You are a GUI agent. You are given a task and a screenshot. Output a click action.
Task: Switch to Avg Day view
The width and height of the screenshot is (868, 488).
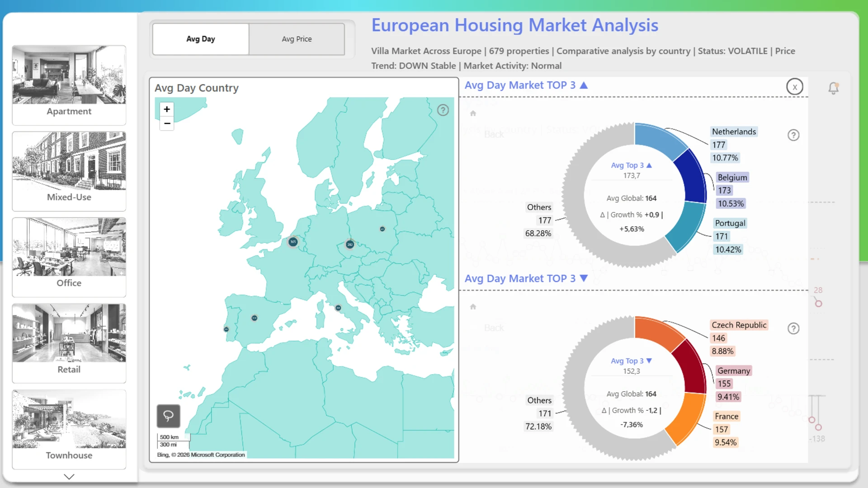point(201,39)
